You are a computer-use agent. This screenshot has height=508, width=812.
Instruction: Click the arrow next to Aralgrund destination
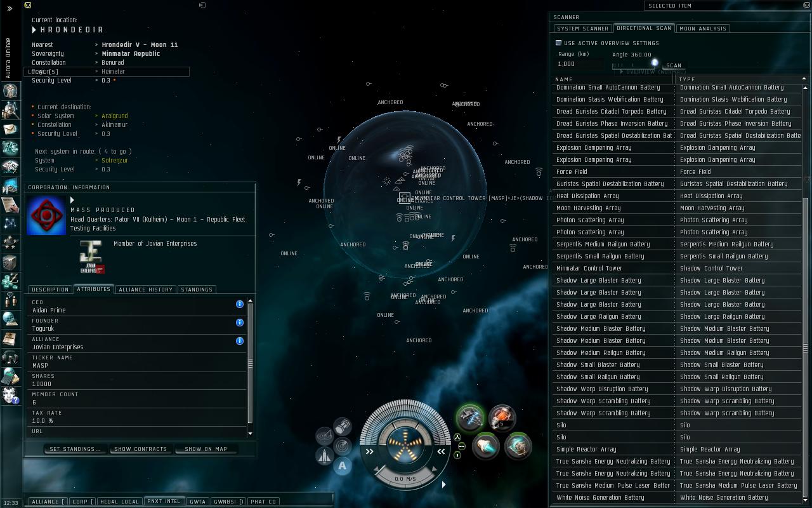tap(97, 116)
